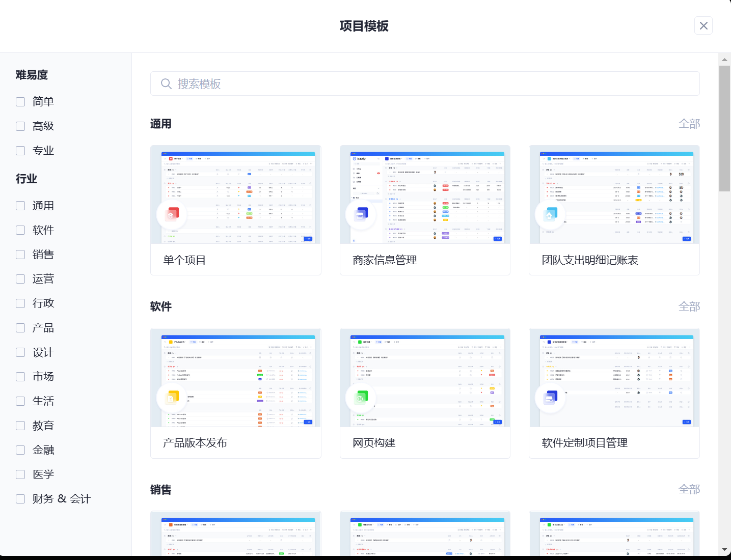731x560 pixels.
Task: Enable the 软件 industry filter checkbox
Action: pyautogui.click(x=20, y=230)
